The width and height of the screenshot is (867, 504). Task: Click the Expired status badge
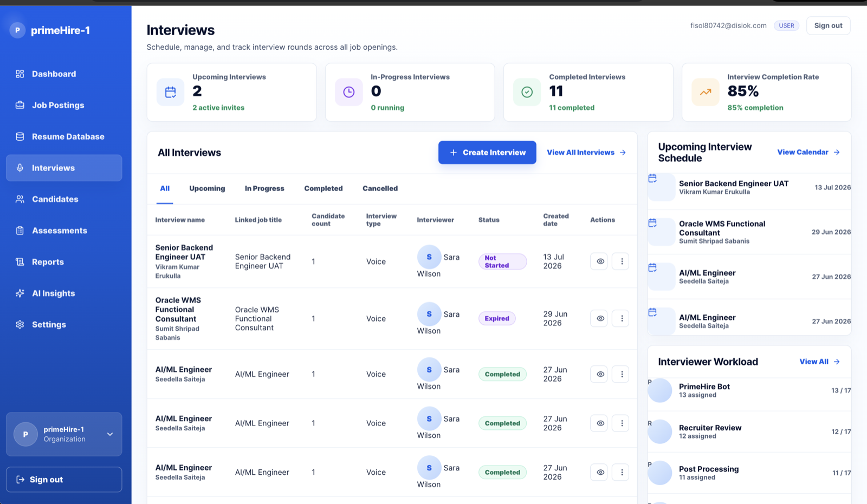click(x=497, y=318)
